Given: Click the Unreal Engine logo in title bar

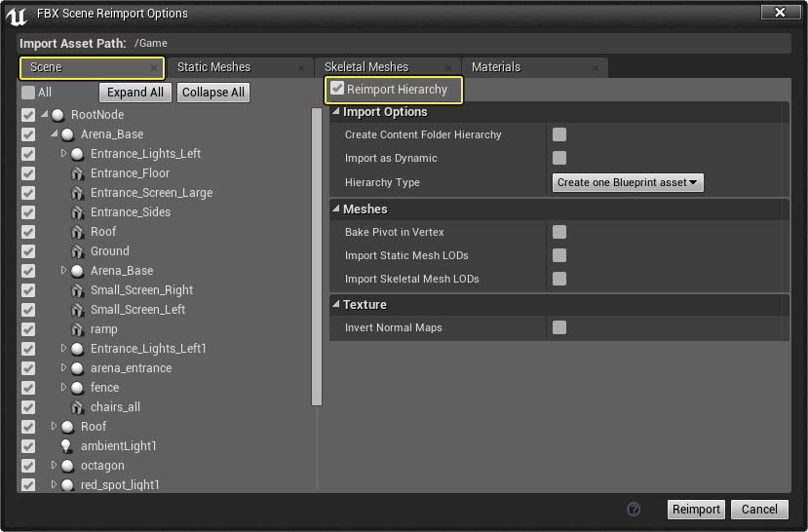Looking at the screenshot, I should coord(18,14).
